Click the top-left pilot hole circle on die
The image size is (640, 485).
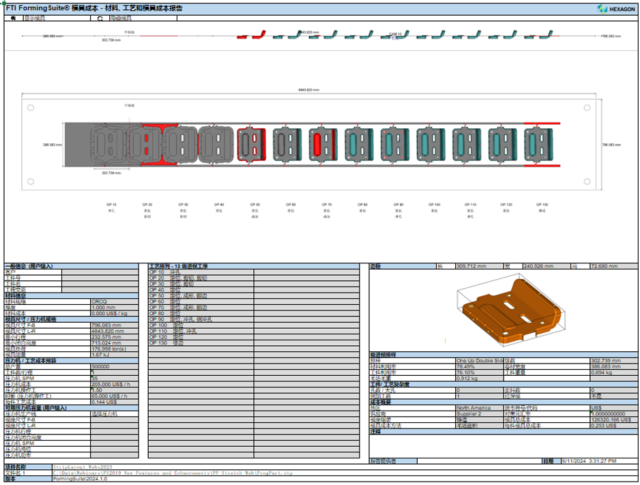click(31, 108)
